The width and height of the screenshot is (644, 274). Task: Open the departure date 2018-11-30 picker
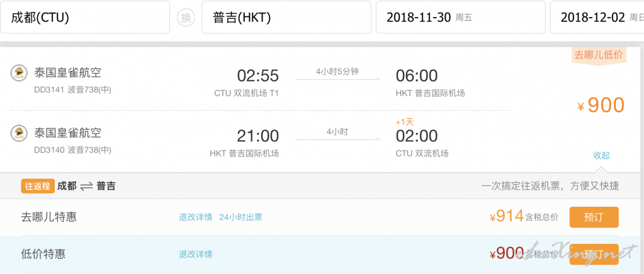pyautogui.click(x=460, y=17)
